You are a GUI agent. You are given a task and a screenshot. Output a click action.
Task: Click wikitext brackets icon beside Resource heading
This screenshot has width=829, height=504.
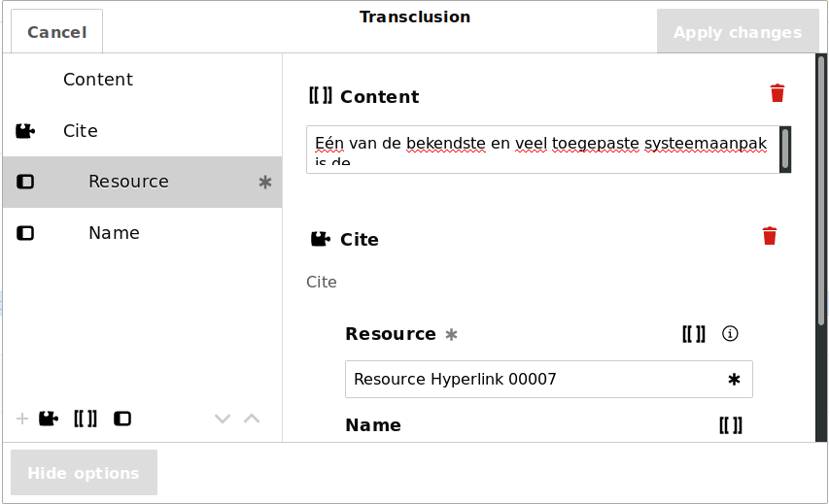(x=694, y=334)
